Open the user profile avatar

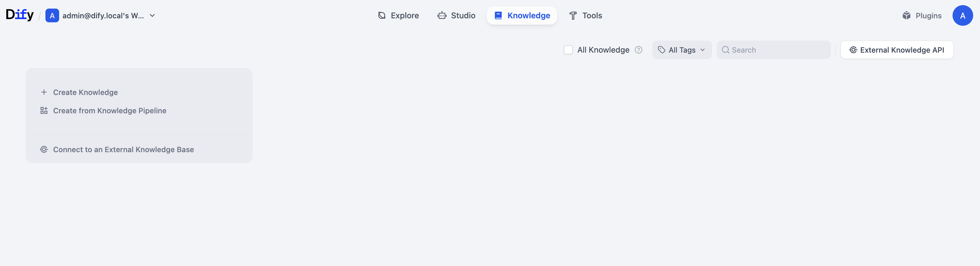[x=962, y=16]
